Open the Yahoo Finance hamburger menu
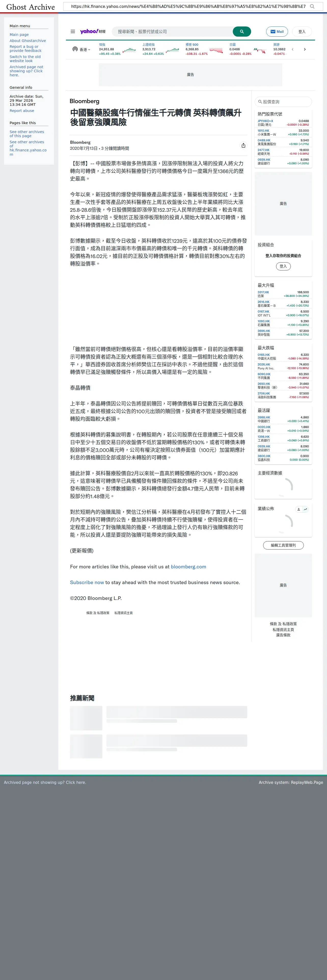This screenshot has width=327, height=980. pos(73,32)
